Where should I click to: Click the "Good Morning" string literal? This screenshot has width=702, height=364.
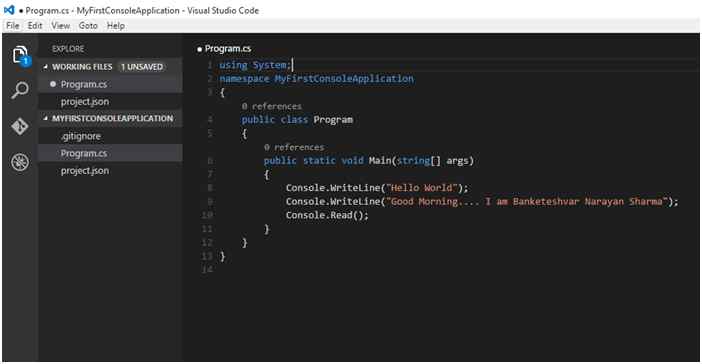(x=527, y=201)
